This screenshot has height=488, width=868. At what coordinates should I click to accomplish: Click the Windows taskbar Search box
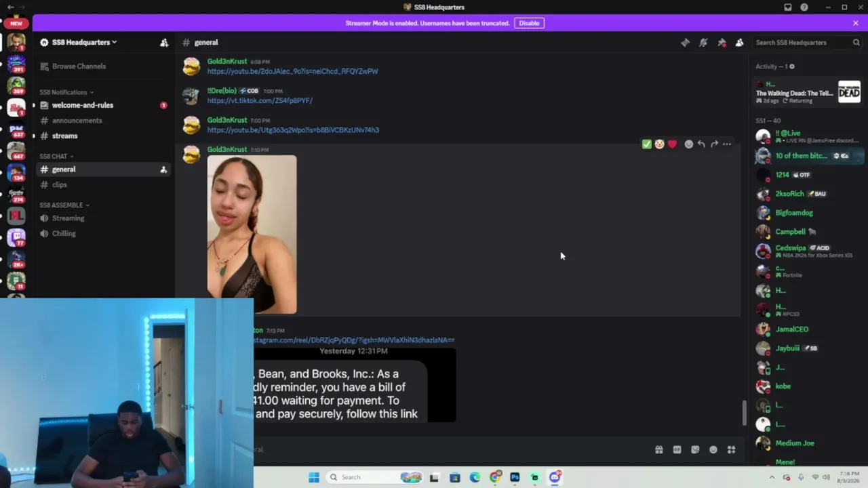[374, 477]
